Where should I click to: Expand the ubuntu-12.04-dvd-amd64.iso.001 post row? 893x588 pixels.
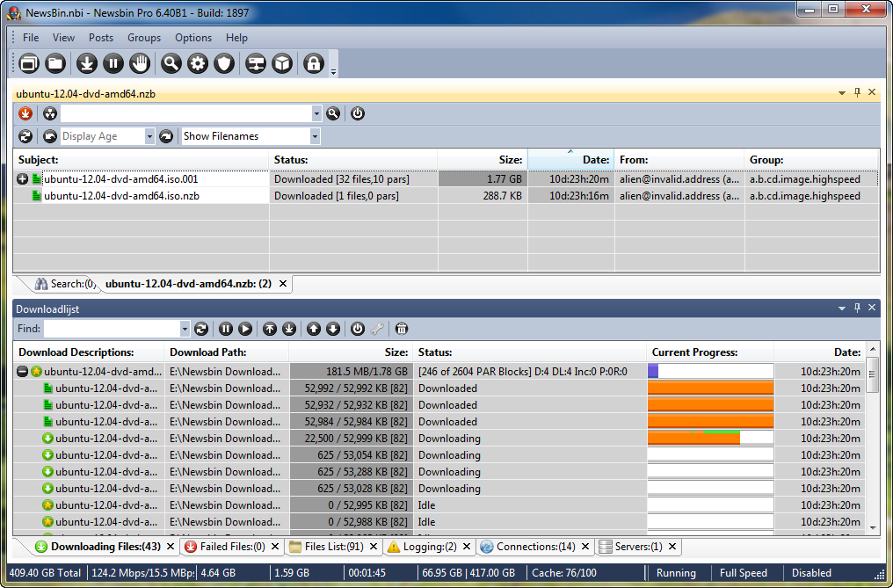tap(22, 179)
